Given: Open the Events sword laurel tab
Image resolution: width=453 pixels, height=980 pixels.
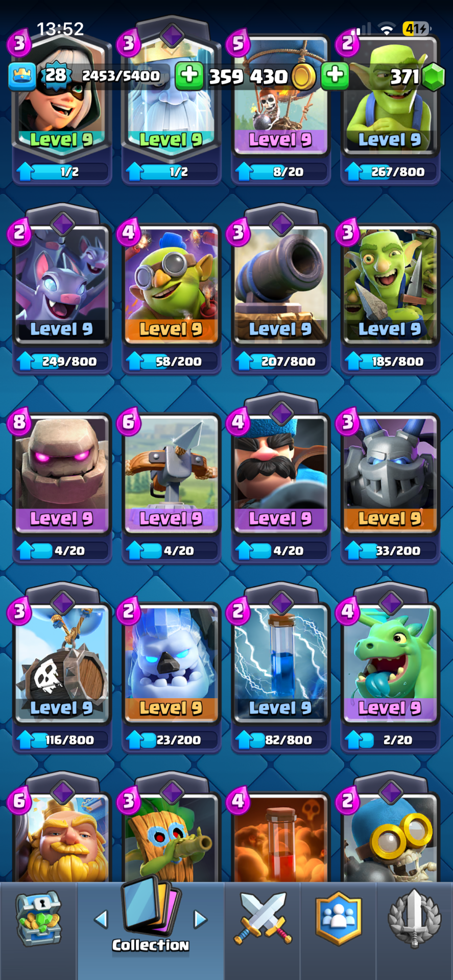Looking at the screenshot, I should [414, 918].
